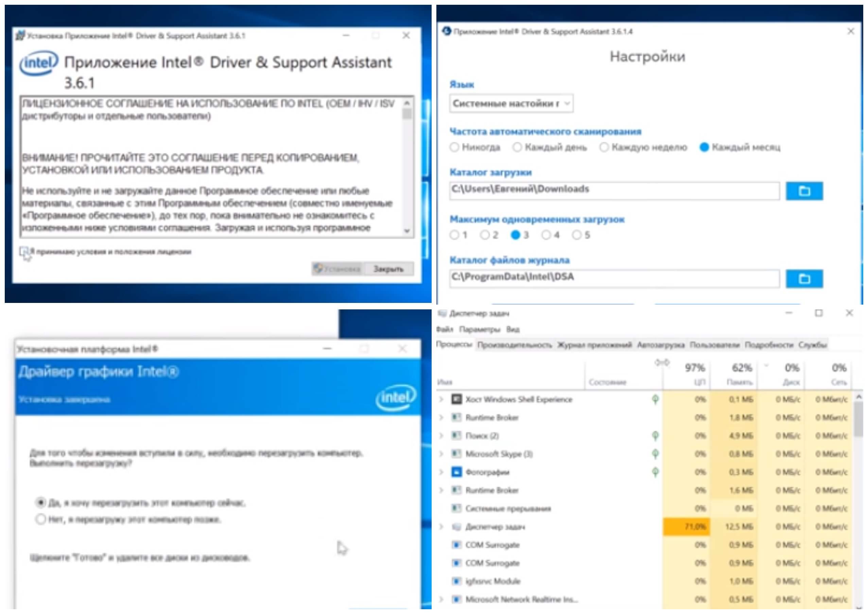Set maximum simultaneous downloads to 1

tap(454, 235)
